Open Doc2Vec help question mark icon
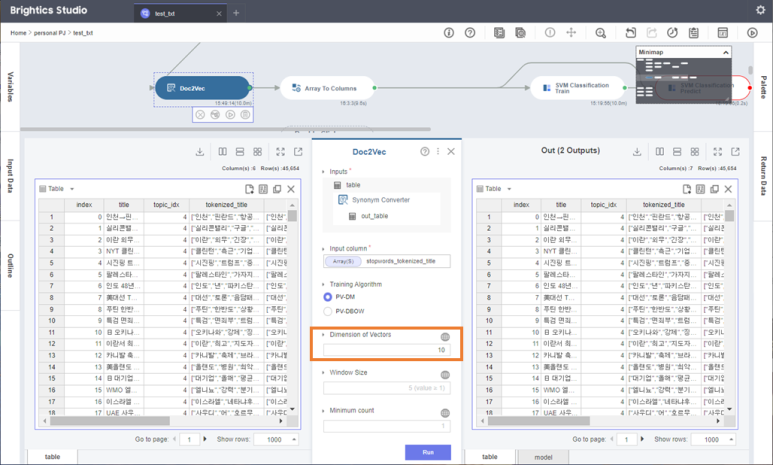This screenshot has width=773, height=465. click(x=424, y=151)
